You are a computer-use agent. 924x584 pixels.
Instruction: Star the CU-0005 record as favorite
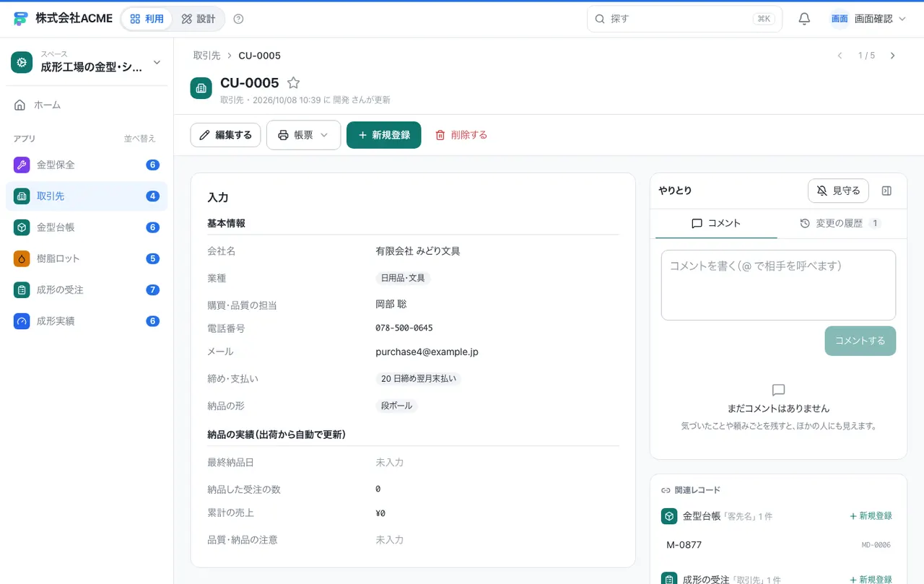tap(293, 83)
